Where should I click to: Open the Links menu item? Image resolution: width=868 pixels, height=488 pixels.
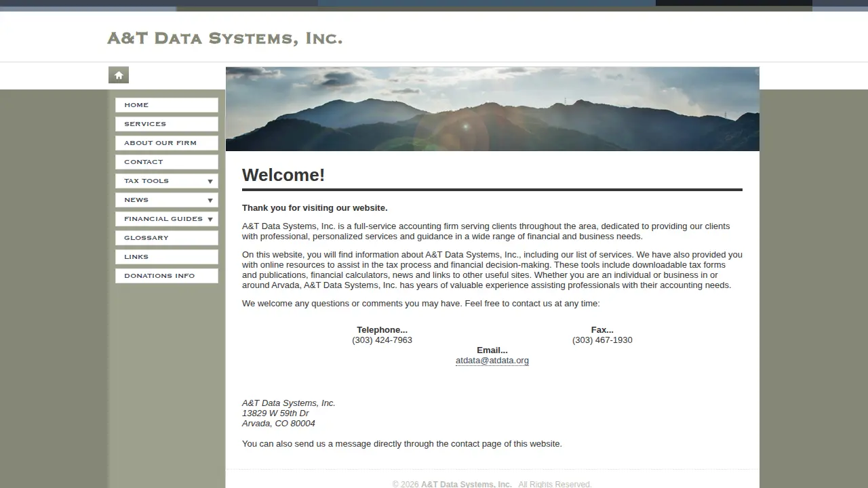click(x=167, y=257)
